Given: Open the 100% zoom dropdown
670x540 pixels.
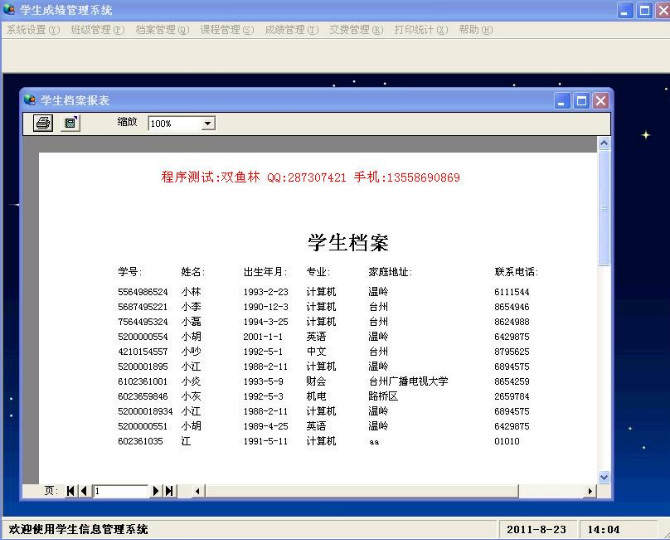Looking at the screenshot, I should tap(208, 123).
